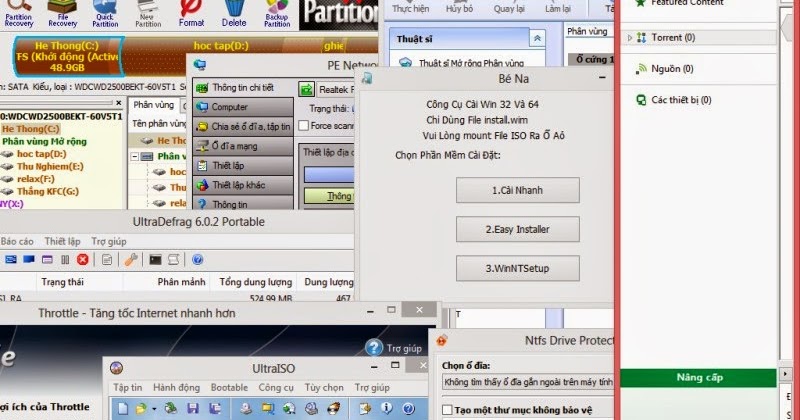Viewport: 800px width, 420px height.
Task: Click the horizontal scrollbar above the disk tree
Action: [x=56, y=103]
